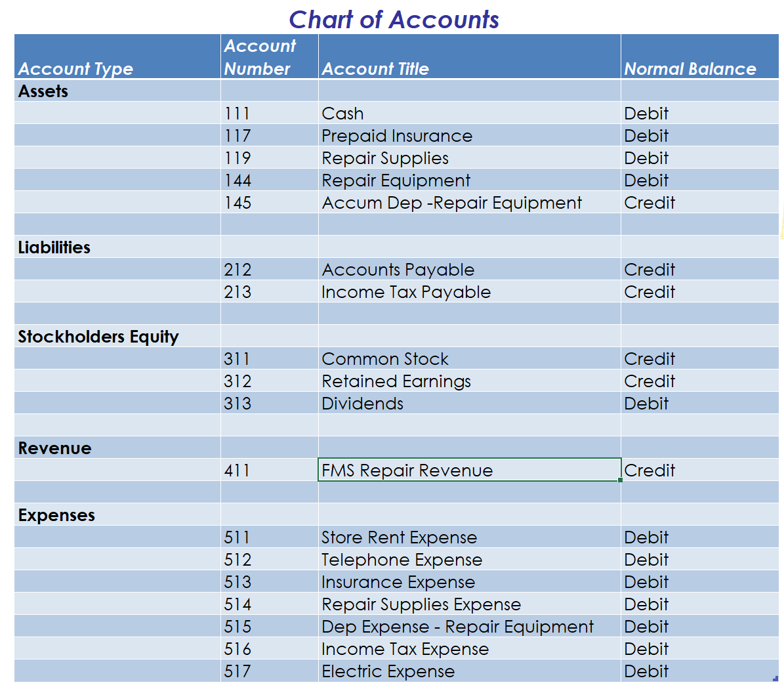784x691 pixels.
Task: Click the Prepaid Insurance account title
Action: click(x=396, y=136)
